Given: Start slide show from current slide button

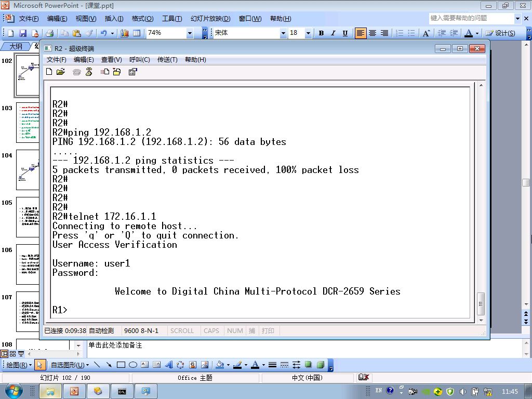Looking at the screenshot, I should [21, 354].
